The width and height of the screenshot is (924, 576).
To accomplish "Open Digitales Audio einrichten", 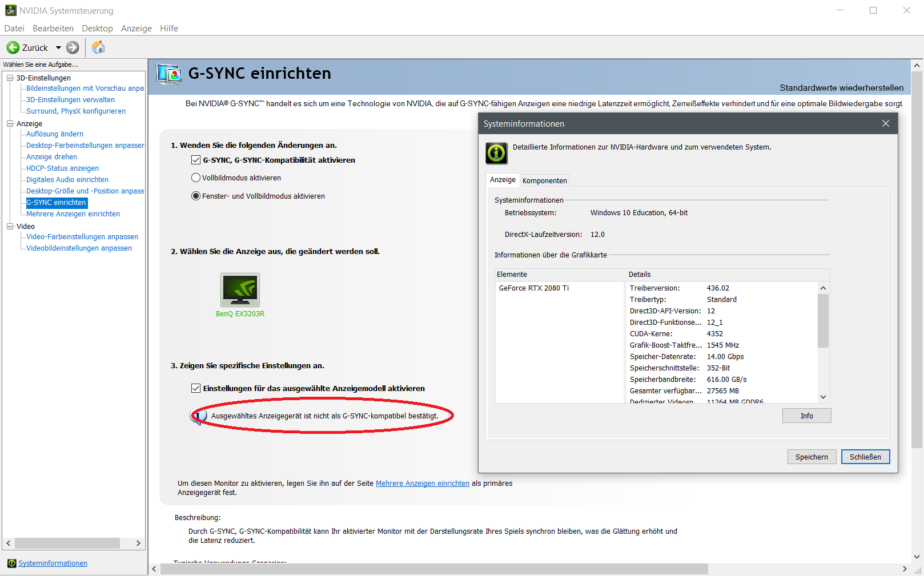I will (67, 180).
